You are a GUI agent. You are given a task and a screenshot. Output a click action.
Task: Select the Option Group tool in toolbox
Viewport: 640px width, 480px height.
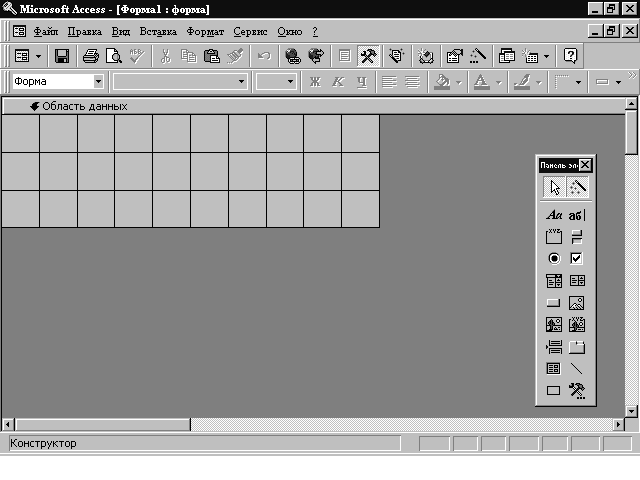click(554, 237)
